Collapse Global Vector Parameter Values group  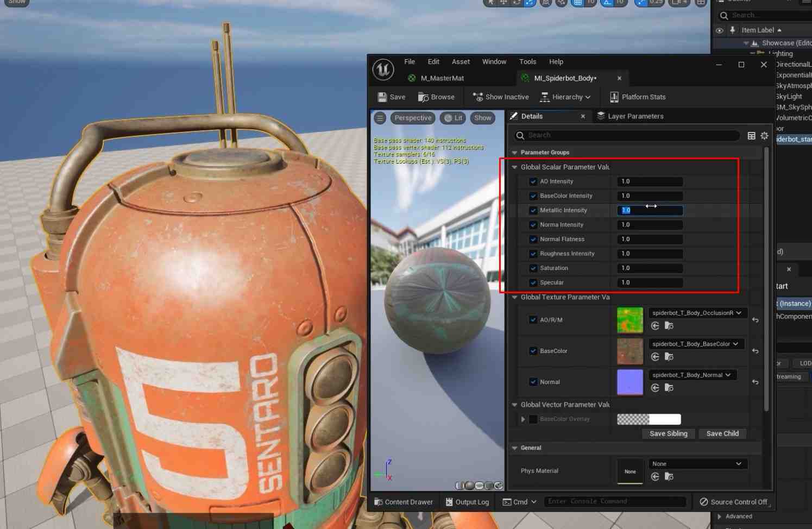coord(514,405)
